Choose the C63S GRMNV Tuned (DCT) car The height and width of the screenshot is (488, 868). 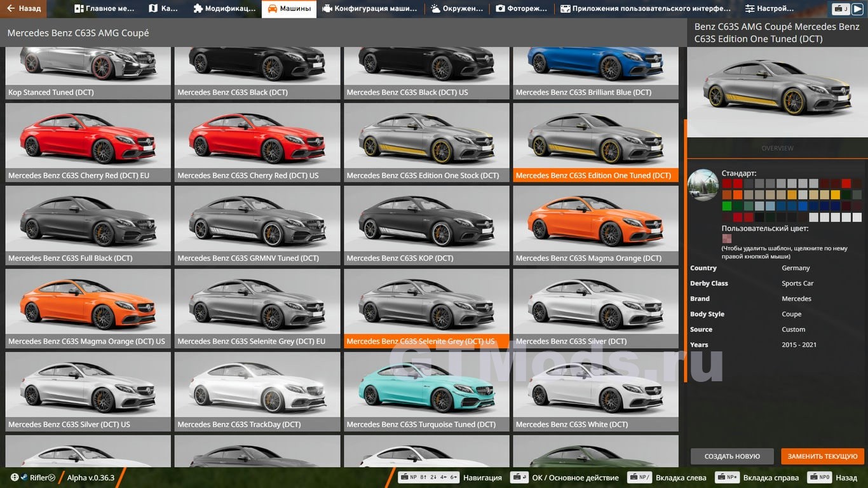[x=257, y=226]
